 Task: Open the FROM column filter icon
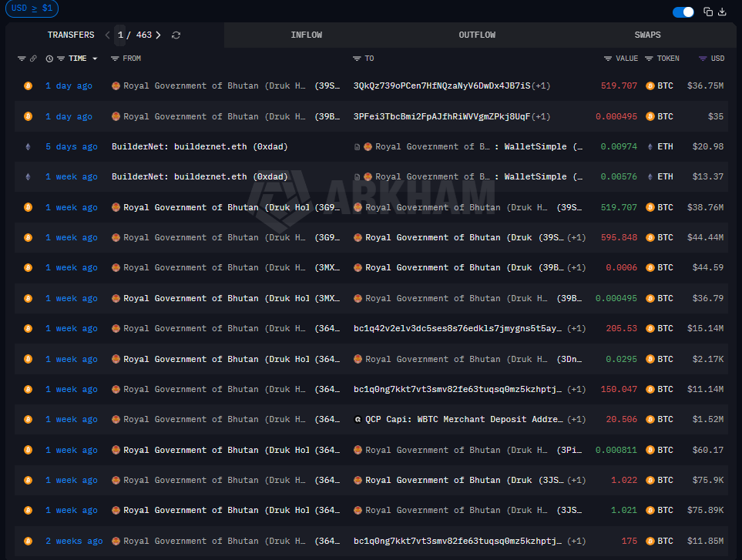click(x=115, y=59)
